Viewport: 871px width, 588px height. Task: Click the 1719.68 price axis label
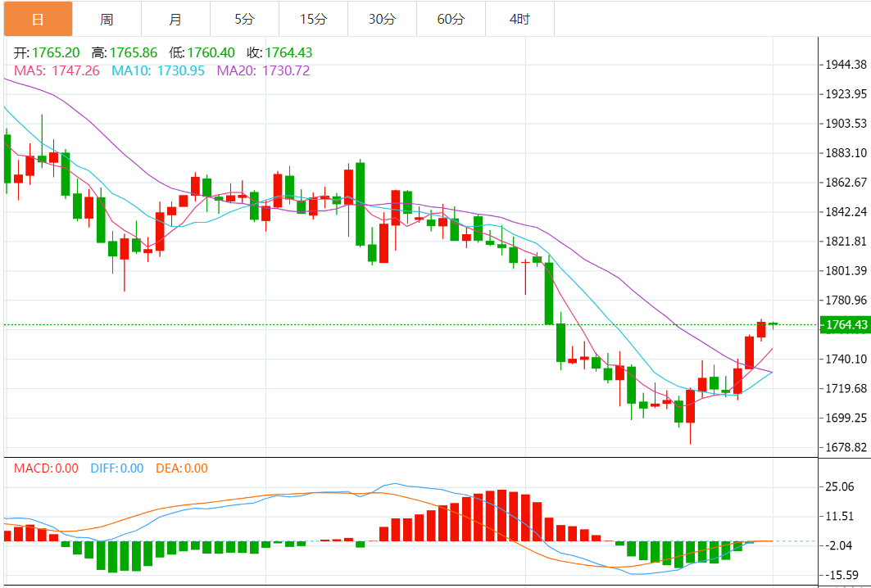[846, 388]
